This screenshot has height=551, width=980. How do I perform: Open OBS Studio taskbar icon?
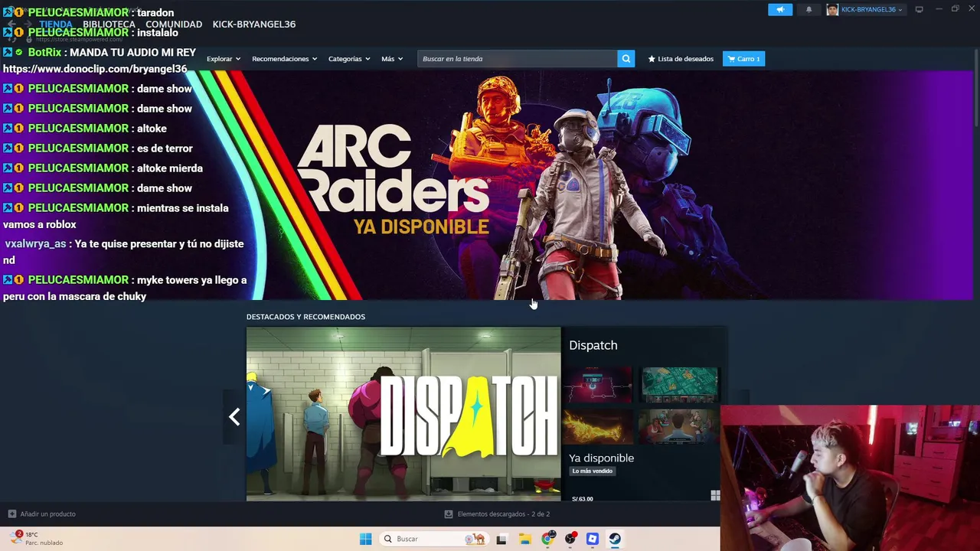tap(570, 539)
